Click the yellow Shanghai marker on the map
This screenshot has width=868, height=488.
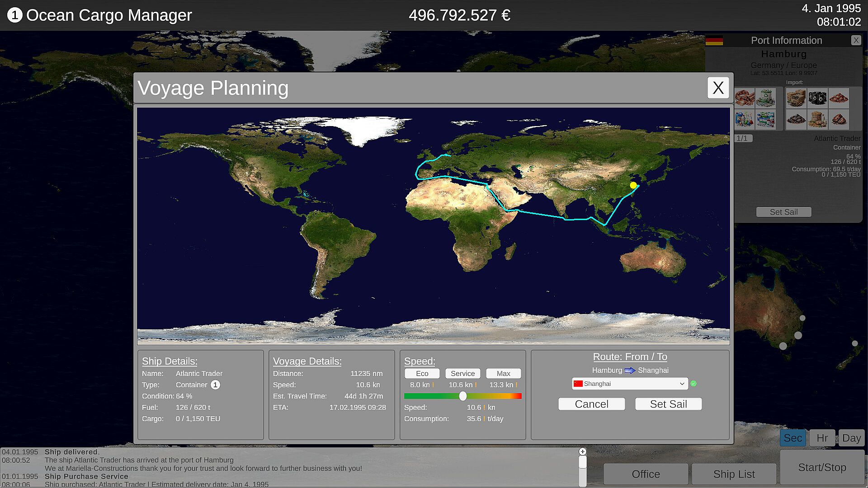tap(633, 185)
